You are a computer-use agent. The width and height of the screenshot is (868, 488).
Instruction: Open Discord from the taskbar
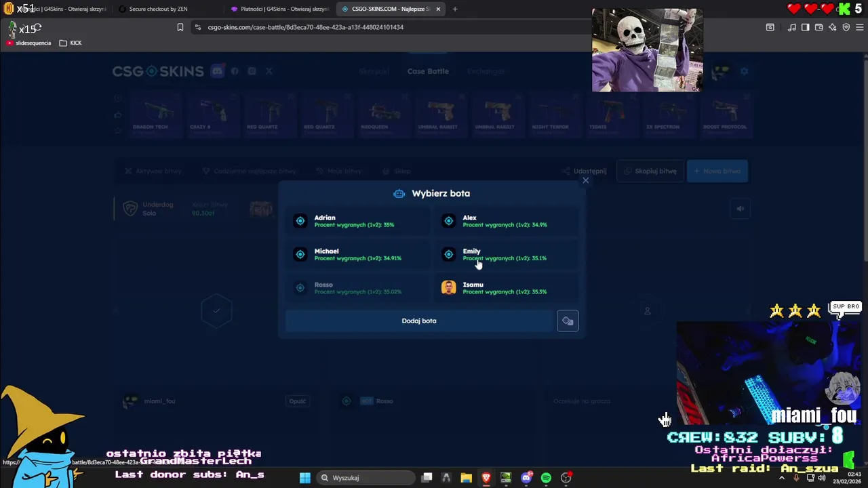(x=526, y=478)
